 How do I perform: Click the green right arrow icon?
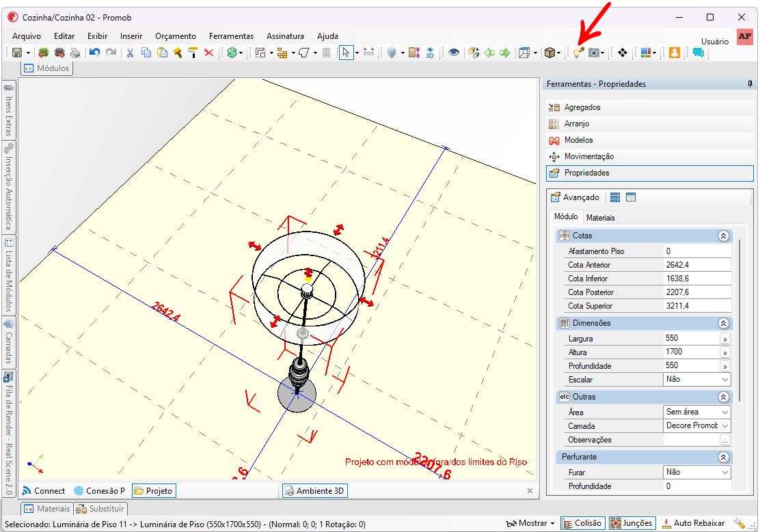pyautogui.click(x=505, y=53)
